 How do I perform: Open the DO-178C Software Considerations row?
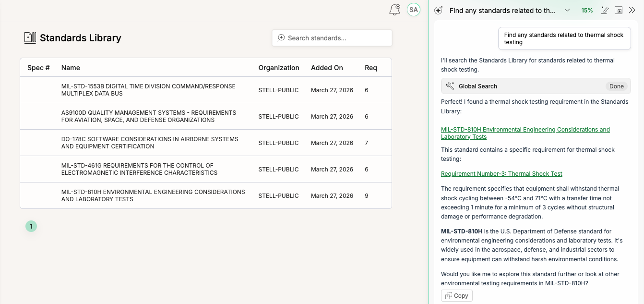[x=149, y=143]
